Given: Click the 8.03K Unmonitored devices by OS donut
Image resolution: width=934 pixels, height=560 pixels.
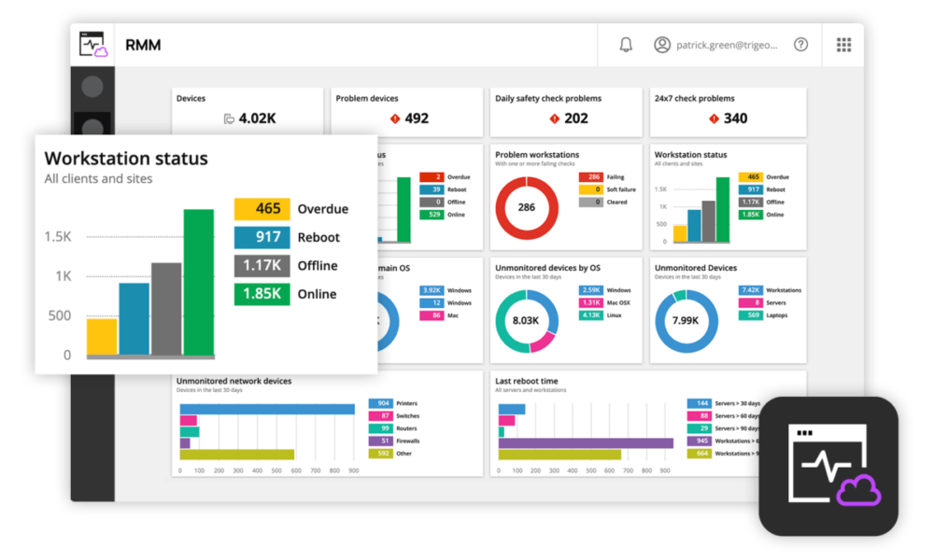Looking at the screenshot, I should pos(526,320).
